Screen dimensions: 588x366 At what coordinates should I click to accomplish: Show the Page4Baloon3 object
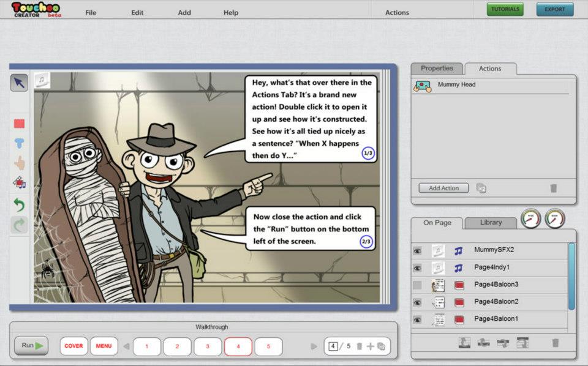point(417,285)
